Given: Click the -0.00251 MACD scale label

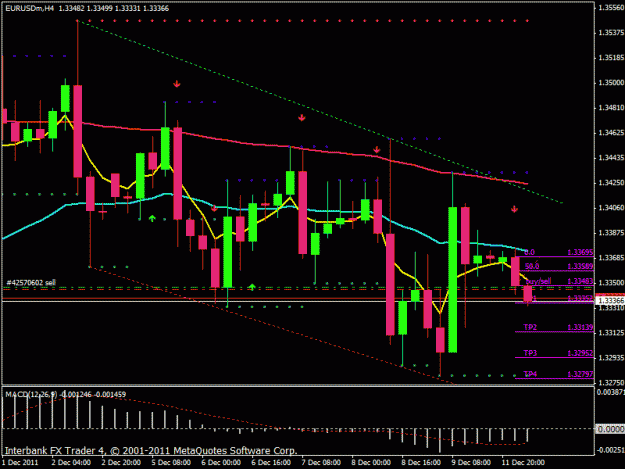Looking at the screenshot, I should tap(611, 450).
